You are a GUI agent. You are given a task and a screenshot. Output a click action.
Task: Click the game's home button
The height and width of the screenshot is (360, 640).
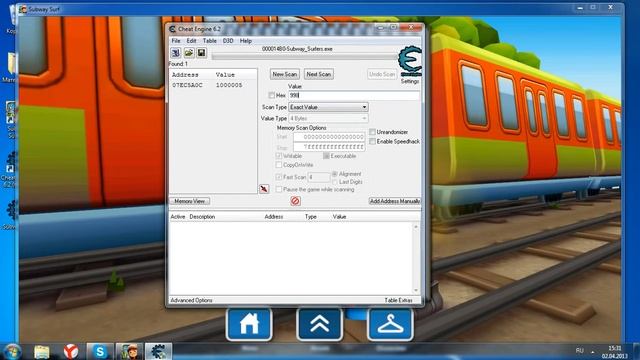249,324
